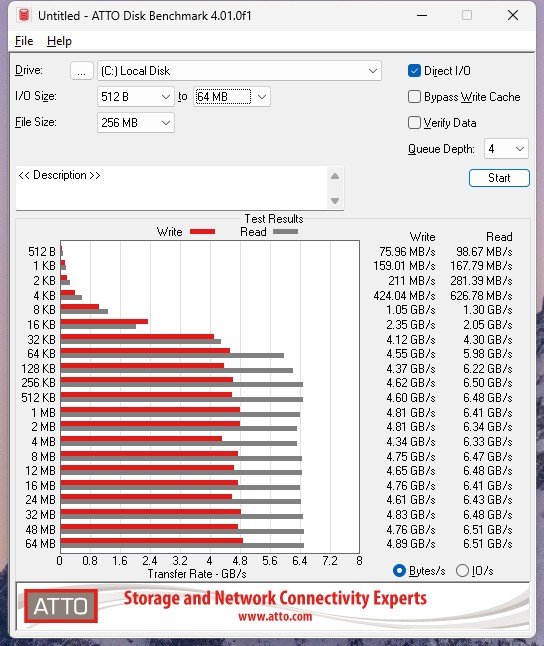Image resolution: width=544 pixels, height=646 pixels.
Task: Click the 16 KB row label
Action: (41, 325)
